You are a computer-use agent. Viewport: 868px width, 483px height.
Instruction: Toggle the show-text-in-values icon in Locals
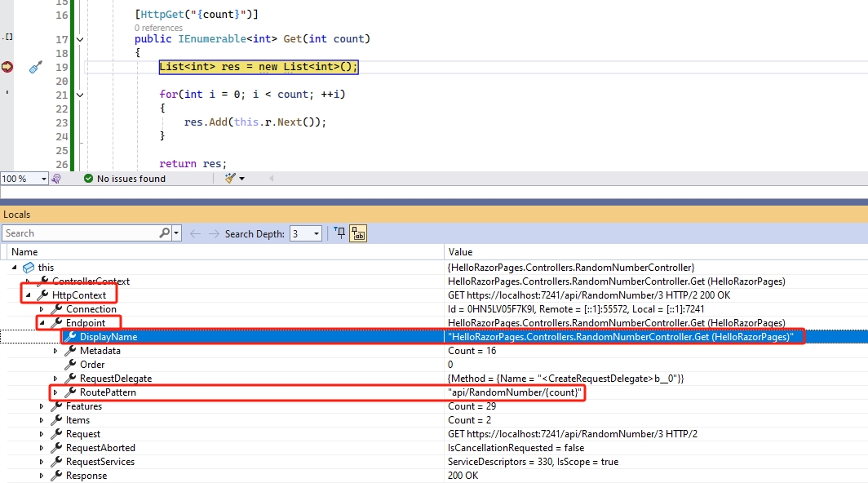tap(357, 233)
